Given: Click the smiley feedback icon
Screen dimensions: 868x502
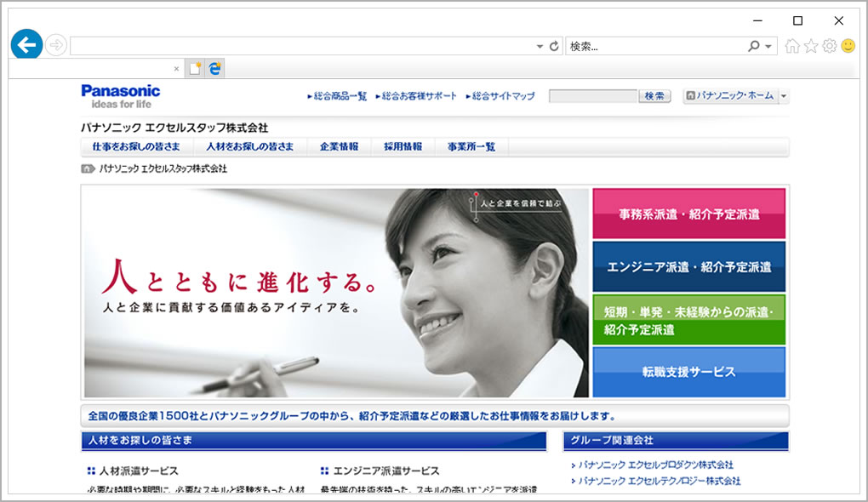Looking at the screenshot, I should point(848,46).
